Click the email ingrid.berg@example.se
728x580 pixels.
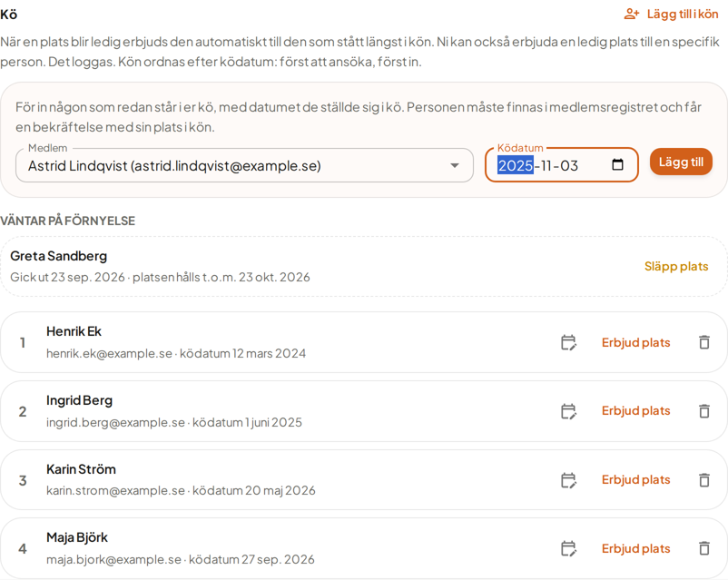115,423
